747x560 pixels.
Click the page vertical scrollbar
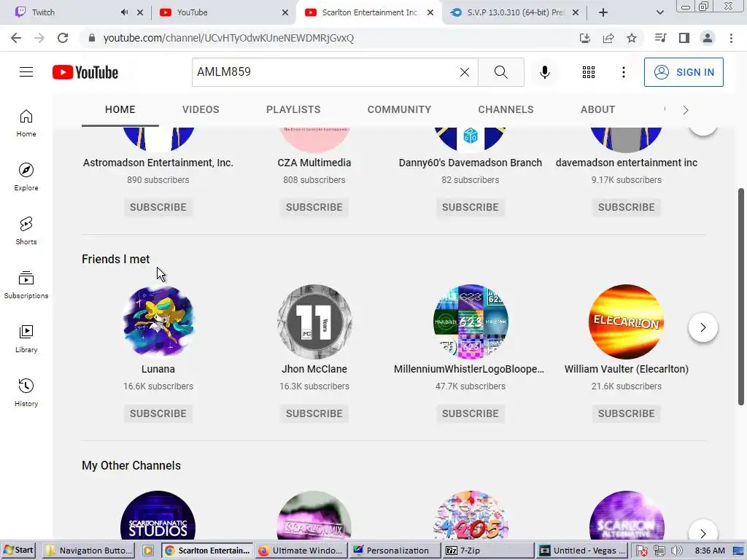(x=741, y=297)
